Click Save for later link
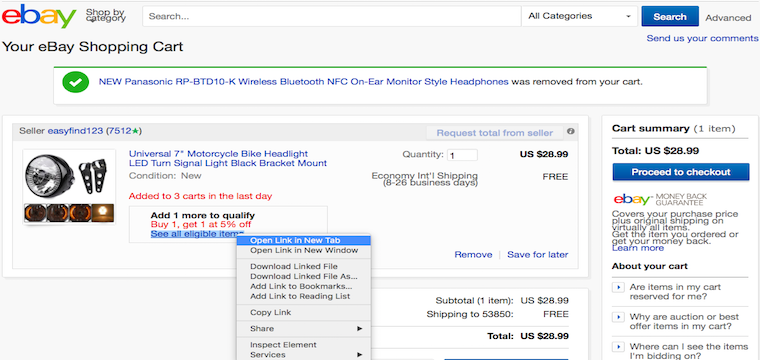This screenshot has width=760, height=360. point(538,255)
